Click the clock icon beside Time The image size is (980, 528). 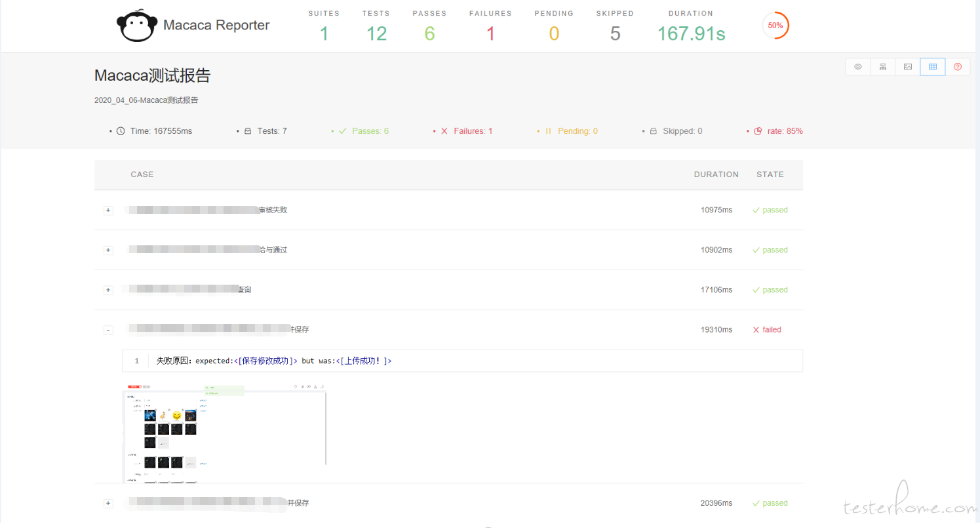pos(121,131)
